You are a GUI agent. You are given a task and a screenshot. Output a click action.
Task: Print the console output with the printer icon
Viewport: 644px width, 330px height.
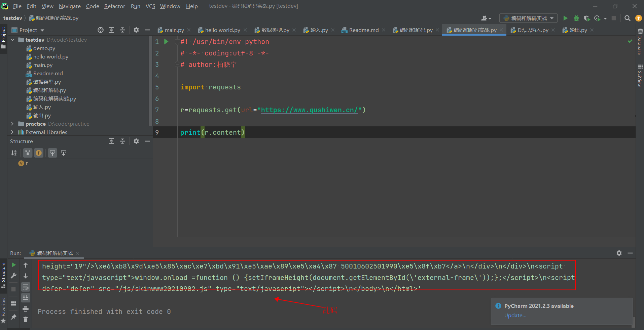(26, 309)
